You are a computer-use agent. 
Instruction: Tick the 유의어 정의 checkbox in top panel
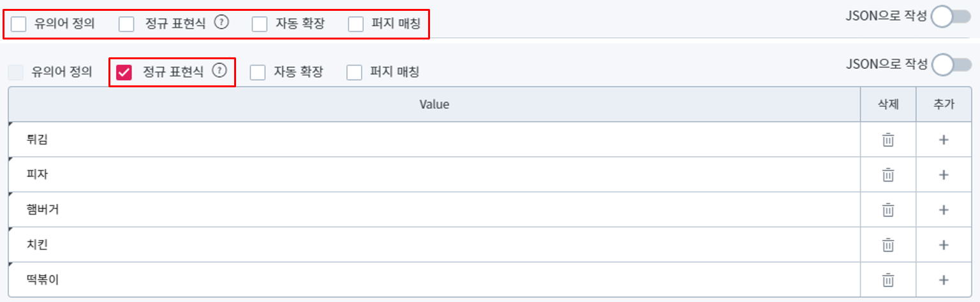(19, 25)
